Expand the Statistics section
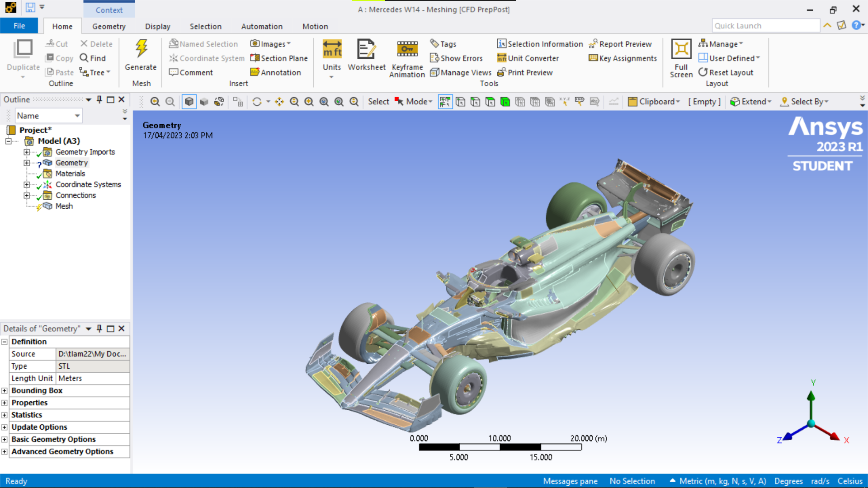Image resolution: width=868 pixels, height=488 pixels. coord(5,415)
